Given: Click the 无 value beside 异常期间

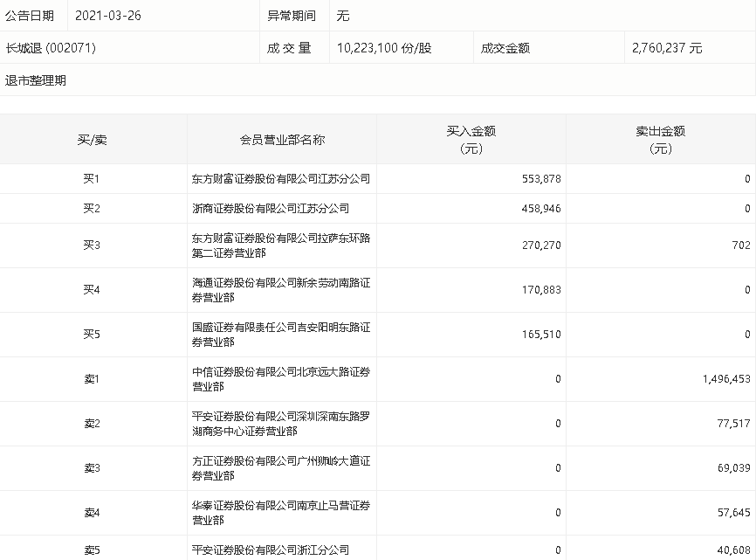Looking at the screenshot, I should [343, 16].
